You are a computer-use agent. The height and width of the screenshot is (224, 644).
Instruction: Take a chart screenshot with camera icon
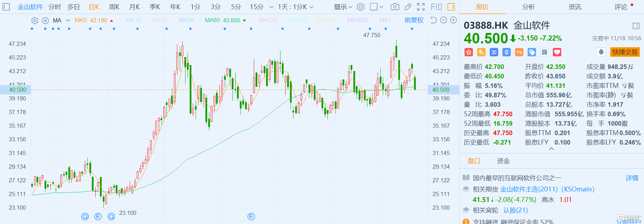coord(395,7)
